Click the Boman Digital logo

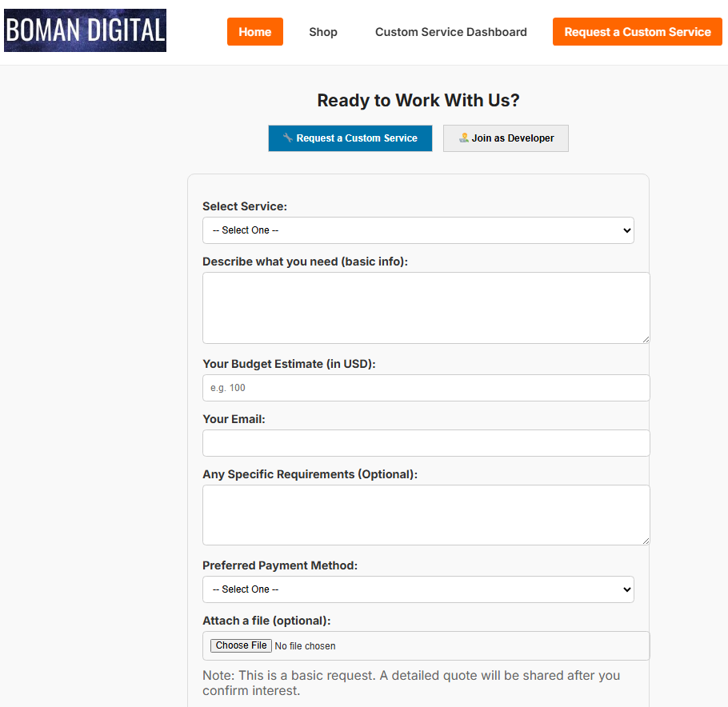click(85, 31)
